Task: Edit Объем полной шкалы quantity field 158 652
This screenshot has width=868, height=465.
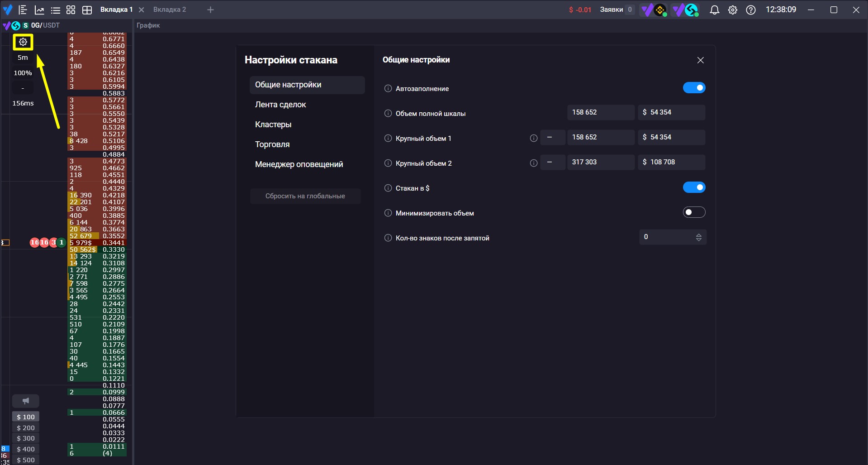Action: click(601, 112)
